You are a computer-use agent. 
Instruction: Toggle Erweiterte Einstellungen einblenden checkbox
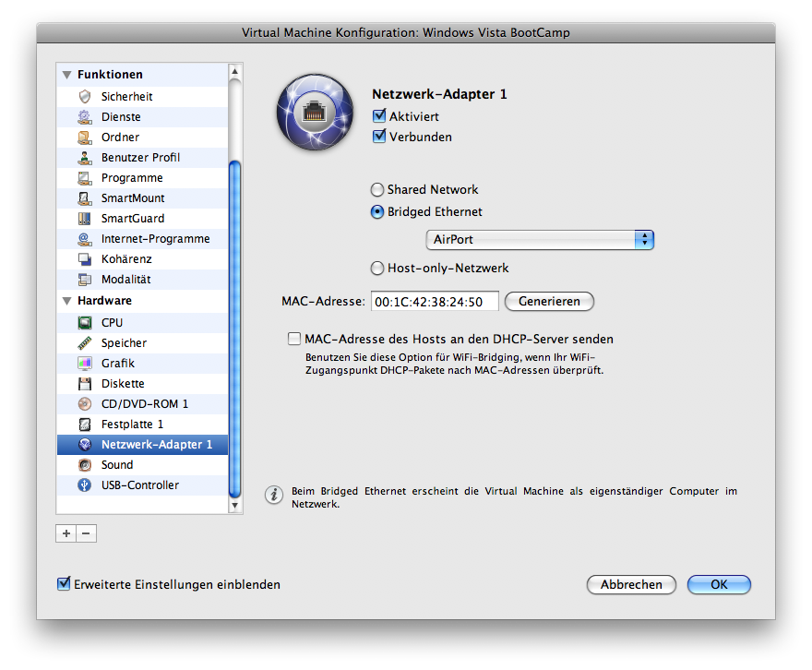click(63, 583)
